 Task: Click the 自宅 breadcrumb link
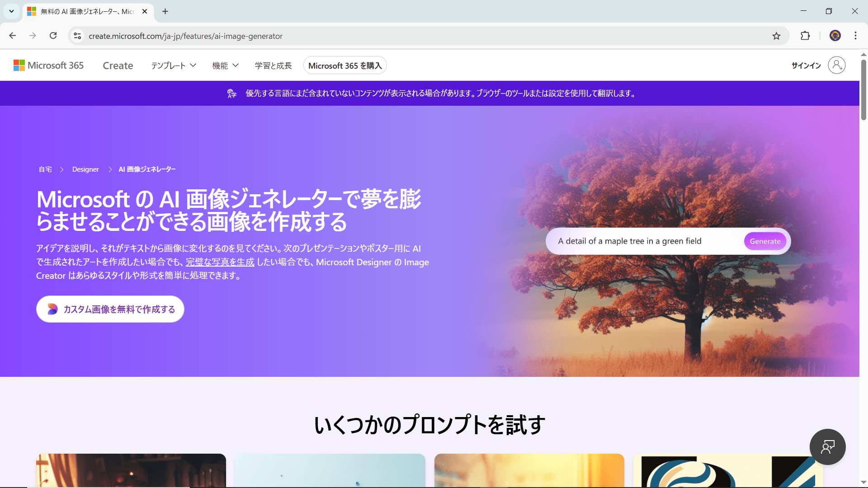(45, 169)
